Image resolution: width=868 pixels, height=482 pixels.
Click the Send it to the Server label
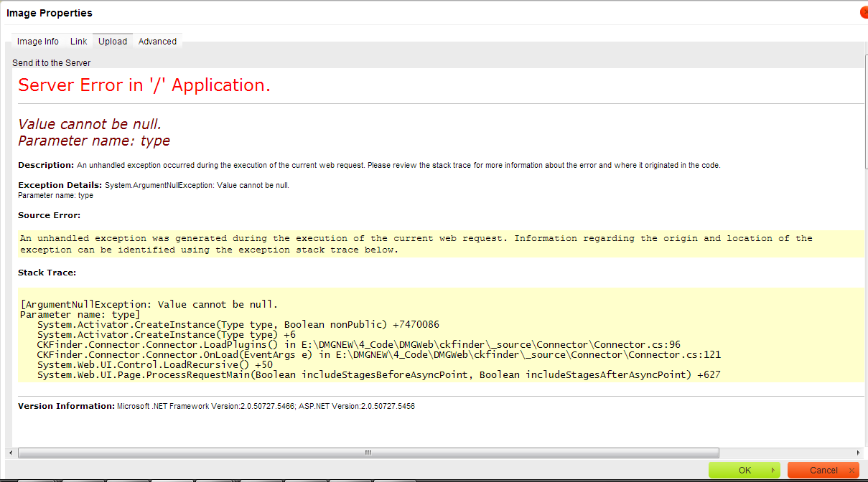[x=51, y=62]
